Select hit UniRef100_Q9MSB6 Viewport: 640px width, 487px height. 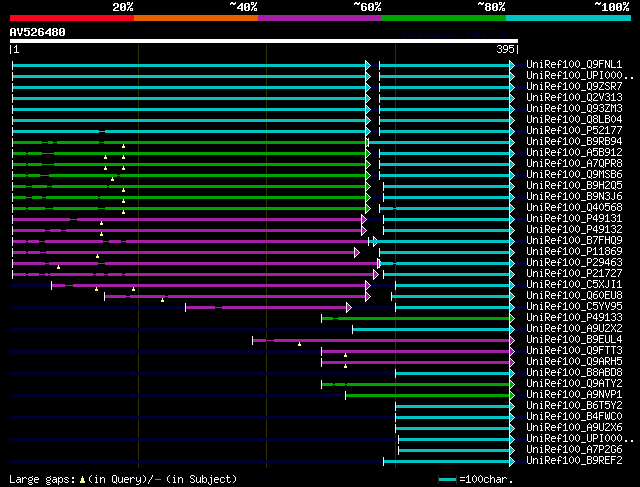(574, 175)
